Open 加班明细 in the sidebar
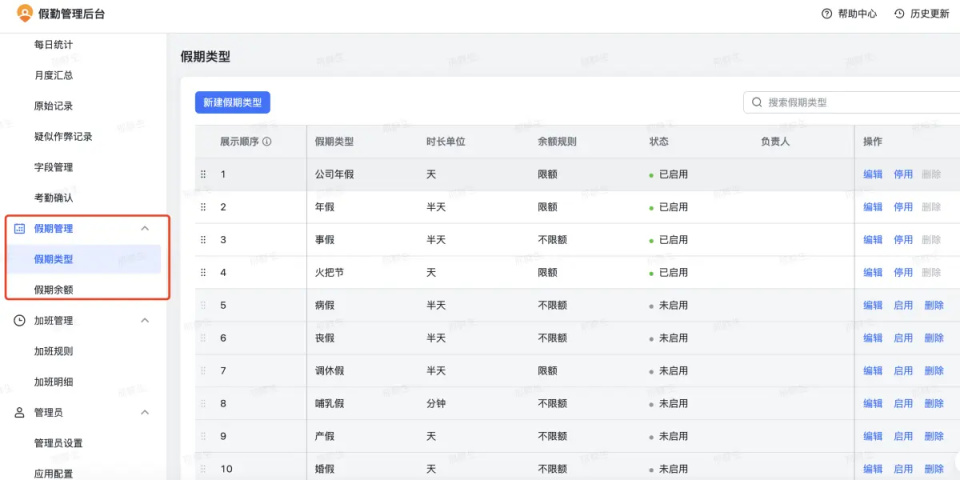The image size is (960, 480). click(x=53, y=381)
